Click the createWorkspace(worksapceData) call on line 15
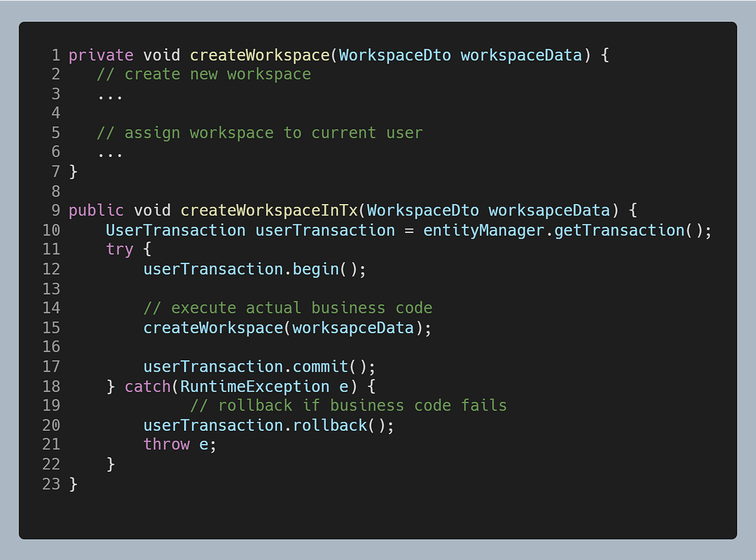This screenshot has height=560, width=756. click(287, 328)
